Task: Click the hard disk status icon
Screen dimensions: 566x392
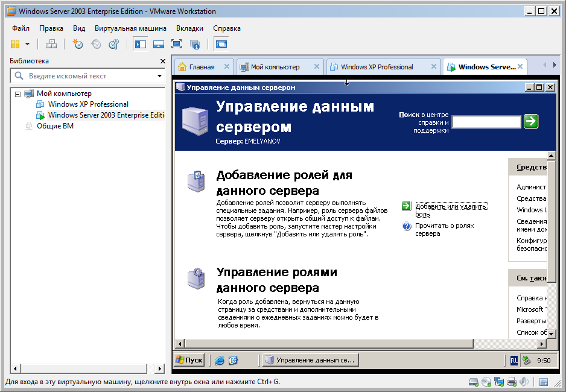Action: tap(474, 382)
